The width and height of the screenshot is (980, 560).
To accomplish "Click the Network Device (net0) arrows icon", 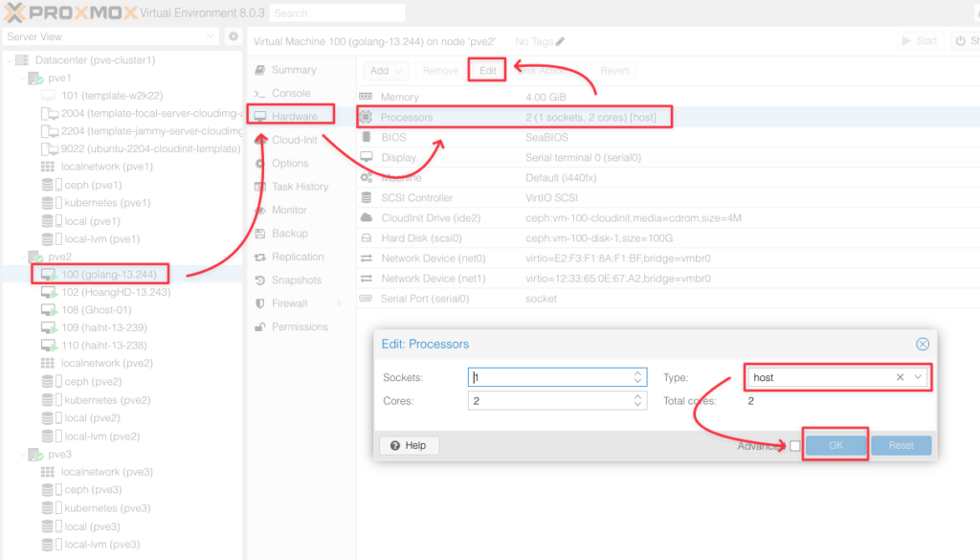I will [x=367, y=258].
